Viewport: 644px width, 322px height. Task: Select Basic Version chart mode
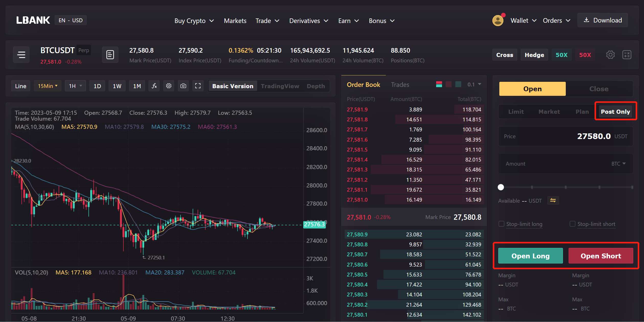233,86
